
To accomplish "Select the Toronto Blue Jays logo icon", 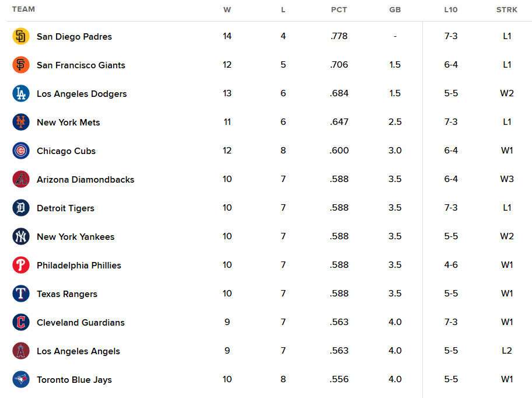I will (x=20, y=379).
